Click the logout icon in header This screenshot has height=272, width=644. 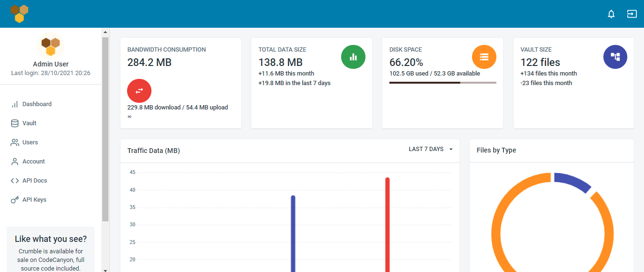[632, 14]
